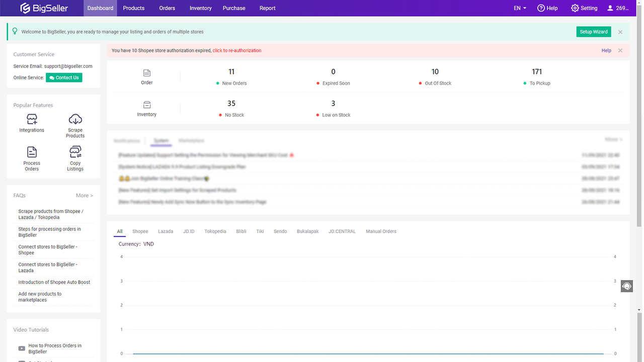
Task: Expand the EN language dropdown
Action: point(520,8)
